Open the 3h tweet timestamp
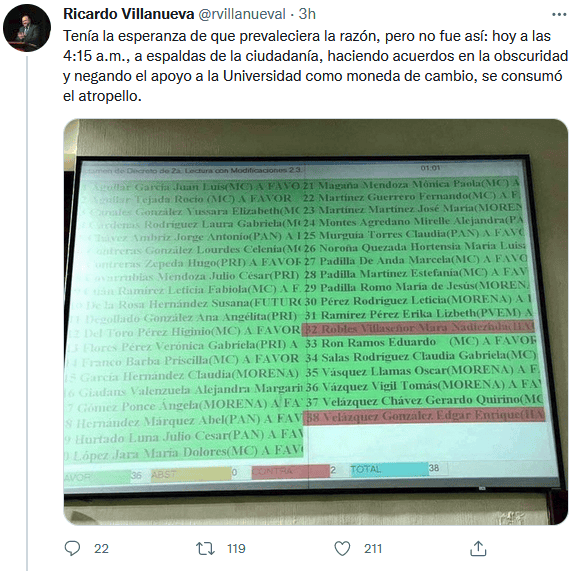 [x=307, y=14]
